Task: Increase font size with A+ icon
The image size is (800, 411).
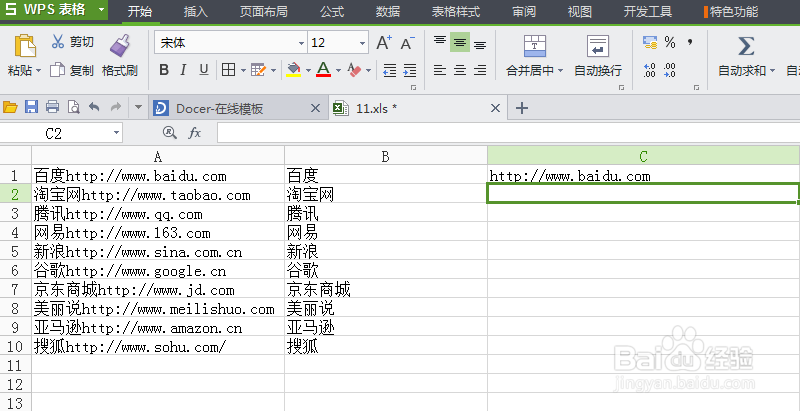Action: coord(384,43)
